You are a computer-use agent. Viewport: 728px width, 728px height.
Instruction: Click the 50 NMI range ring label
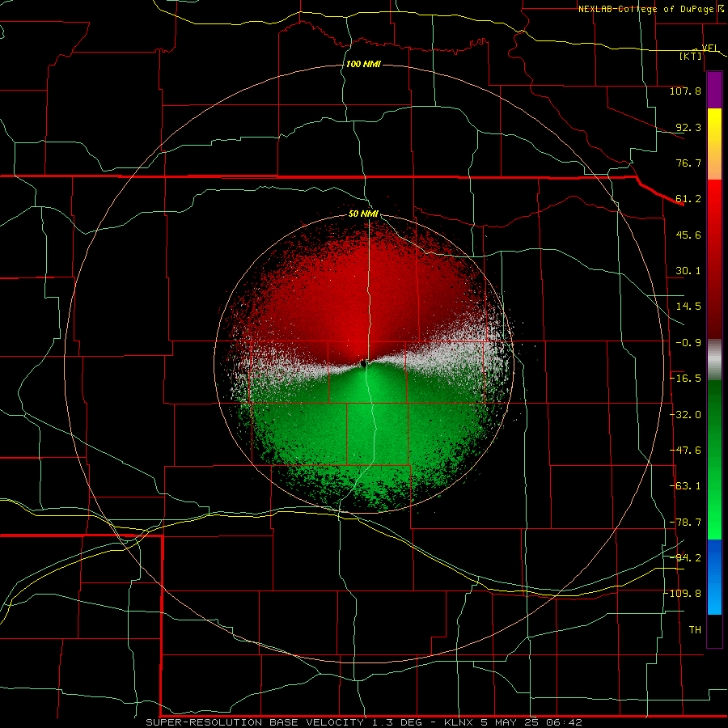363,214
